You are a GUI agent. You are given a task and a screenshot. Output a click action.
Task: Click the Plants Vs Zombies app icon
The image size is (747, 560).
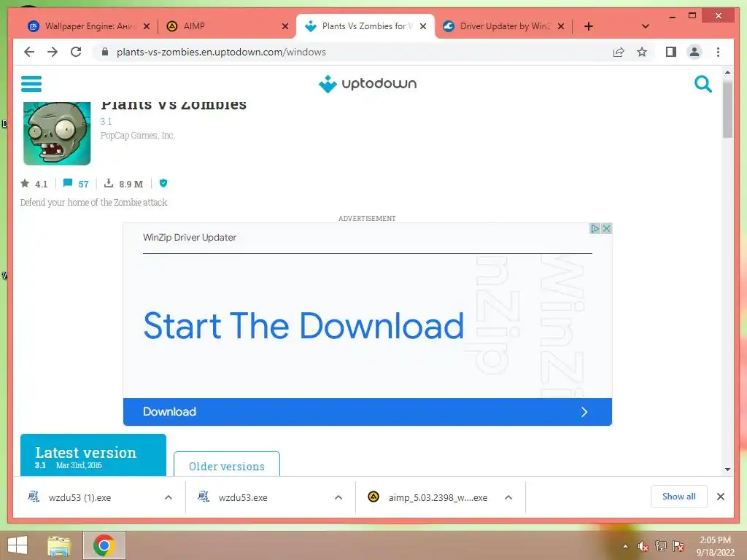coord(57,133)
